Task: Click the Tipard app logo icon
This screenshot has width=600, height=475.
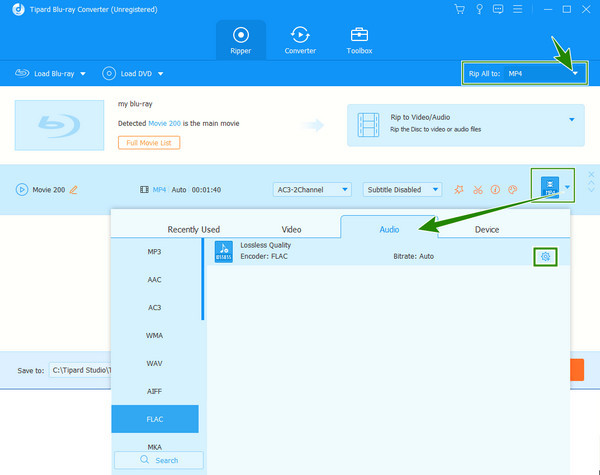Action: point(18,9)
